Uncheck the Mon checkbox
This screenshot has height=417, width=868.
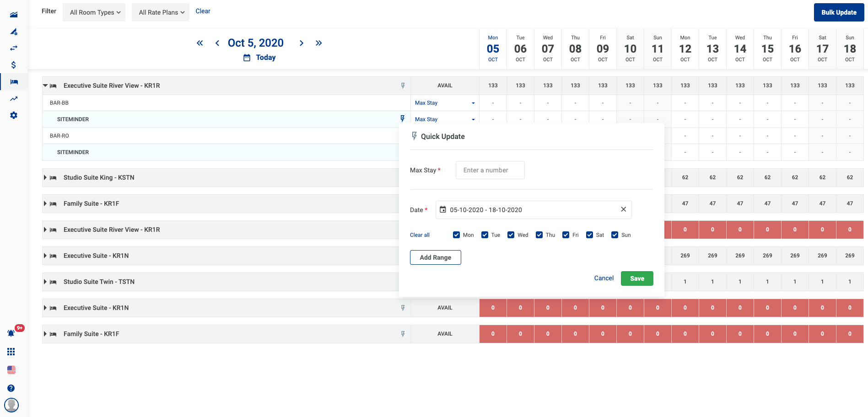click(456, 235)
